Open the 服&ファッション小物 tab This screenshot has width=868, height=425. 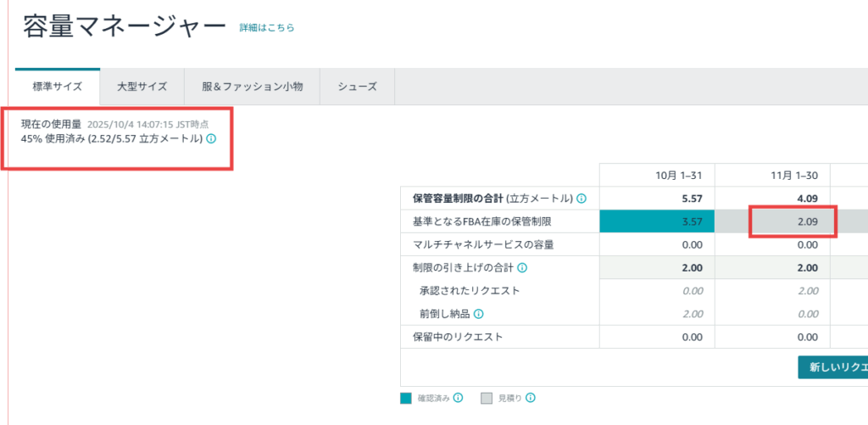pos(252,87)
